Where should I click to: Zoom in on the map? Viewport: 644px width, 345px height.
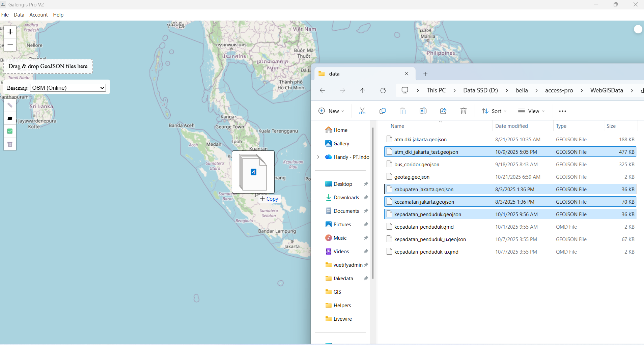[x=10, y=32]
